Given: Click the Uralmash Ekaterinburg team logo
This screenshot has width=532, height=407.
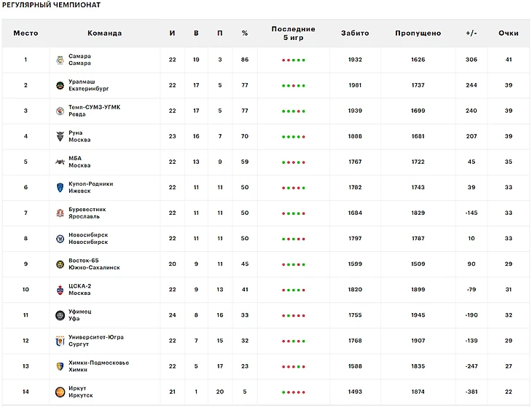Looking at the screenshot, I should coord(60,85).
